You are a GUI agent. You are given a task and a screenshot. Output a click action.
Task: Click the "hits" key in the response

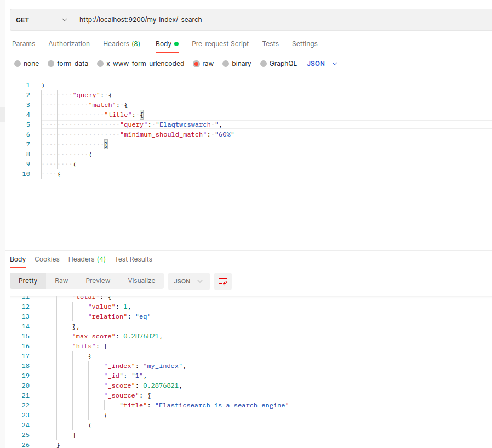84,346
